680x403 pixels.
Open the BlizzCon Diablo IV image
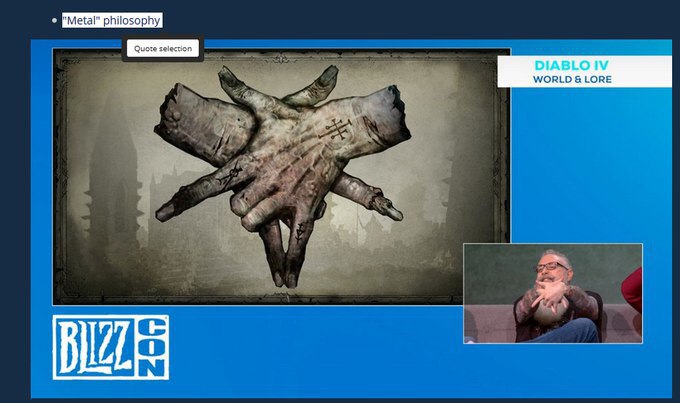click(351, 219)
